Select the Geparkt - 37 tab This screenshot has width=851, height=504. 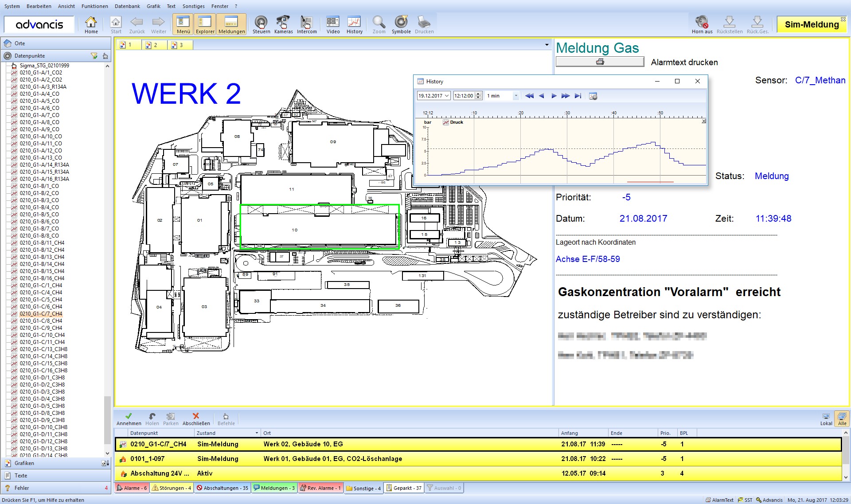click(403, 488)
